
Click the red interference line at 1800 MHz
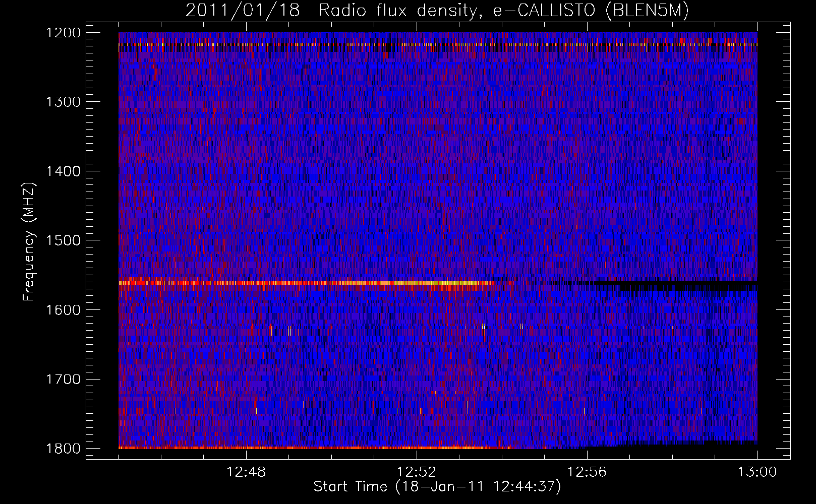(315, 447)
